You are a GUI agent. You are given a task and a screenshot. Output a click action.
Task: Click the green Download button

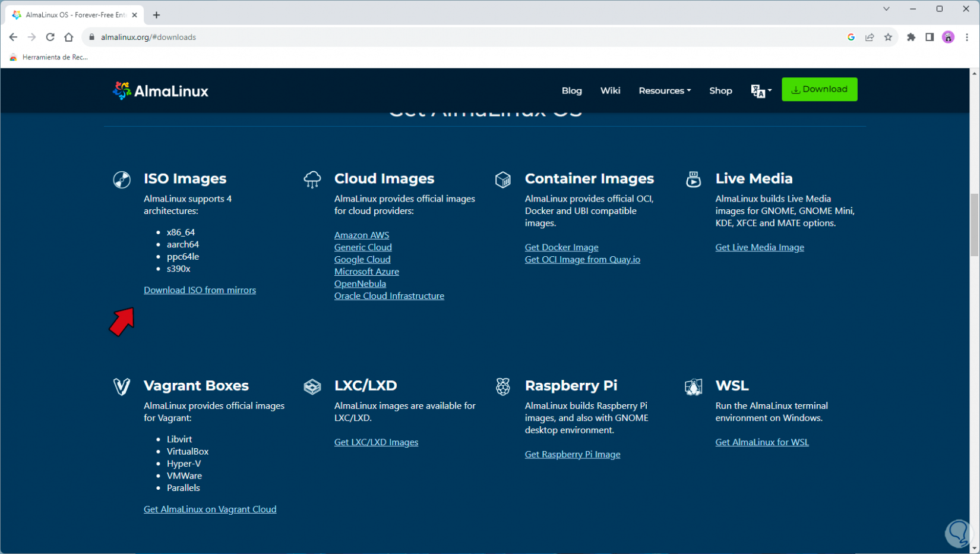point(819,89)
